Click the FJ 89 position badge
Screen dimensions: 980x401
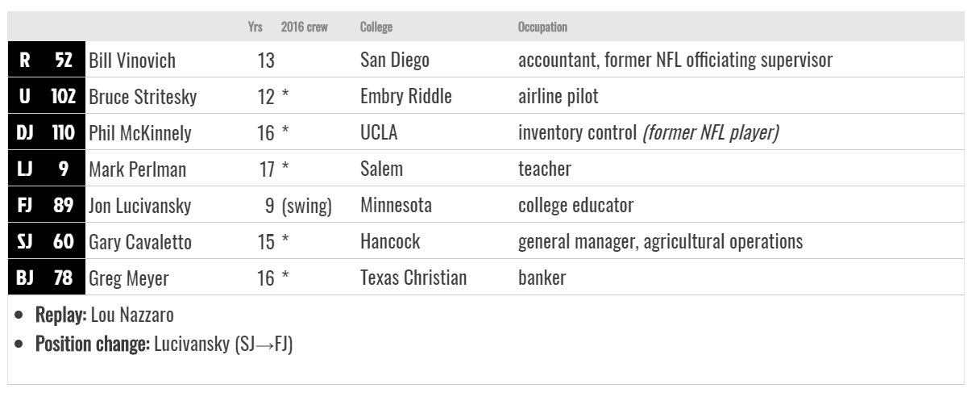(45, 206)
